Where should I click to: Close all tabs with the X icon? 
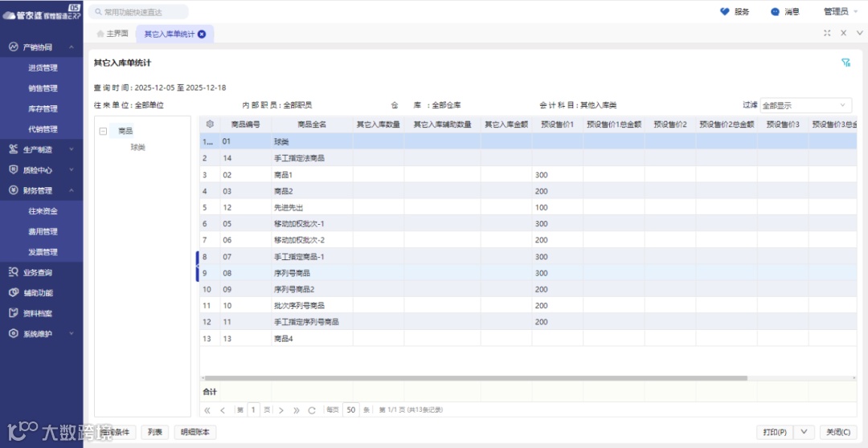(844, 33)
